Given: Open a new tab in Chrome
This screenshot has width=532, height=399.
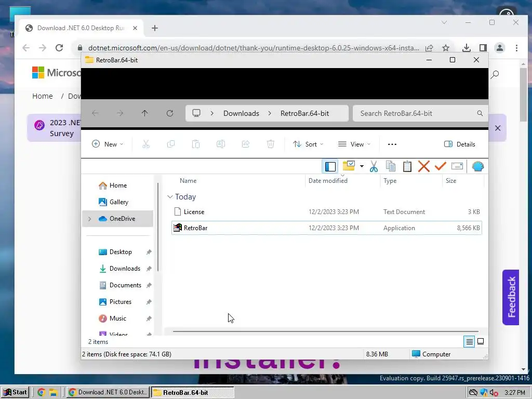Looking at the screenshot, I should (155, 28).
